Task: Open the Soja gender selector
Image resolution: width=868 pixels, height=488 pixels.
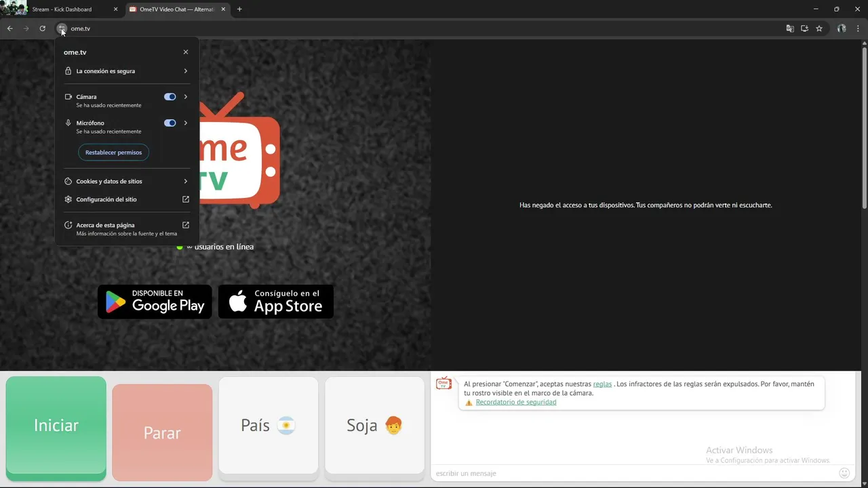Action: coord(374,426)
